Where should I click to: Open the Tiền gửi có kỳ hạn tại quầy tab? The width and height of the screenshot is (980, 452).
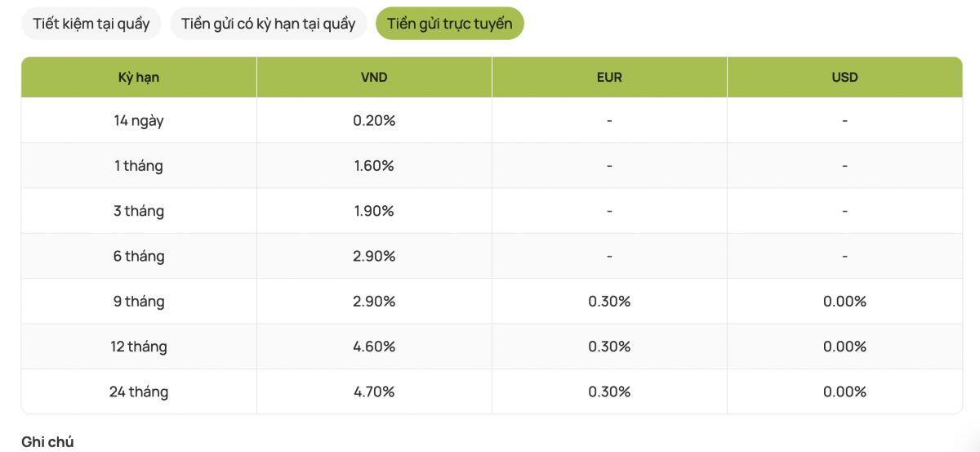coord(268,23)
